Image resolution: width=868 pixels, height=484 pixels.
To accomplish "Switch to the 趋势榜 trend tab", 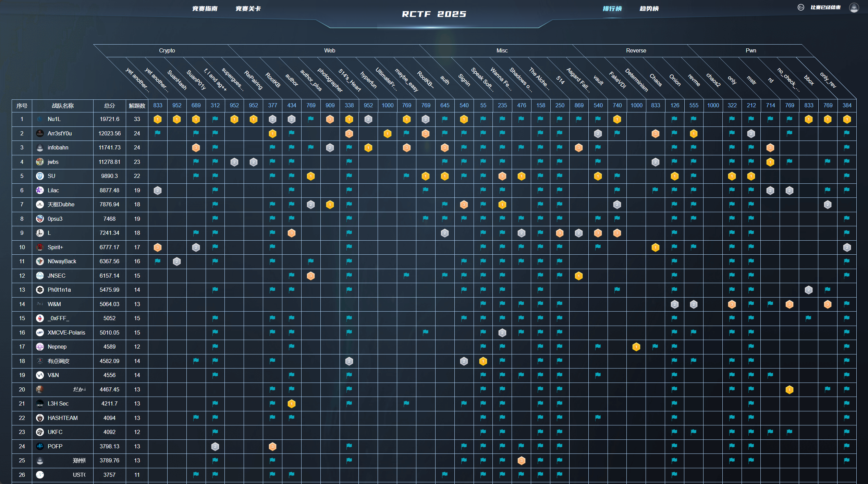I will click(649, 9).
